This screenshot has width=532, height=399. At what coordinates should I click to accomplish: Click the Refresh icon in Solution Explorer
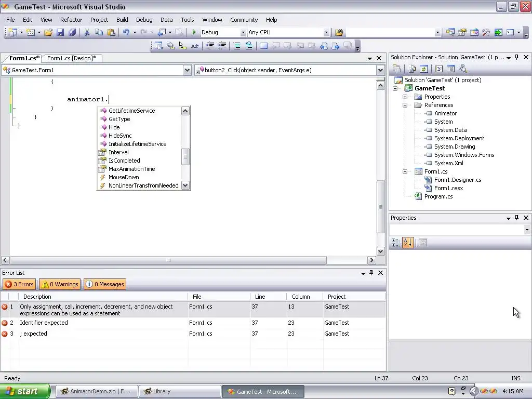click(x=424, y=69)
